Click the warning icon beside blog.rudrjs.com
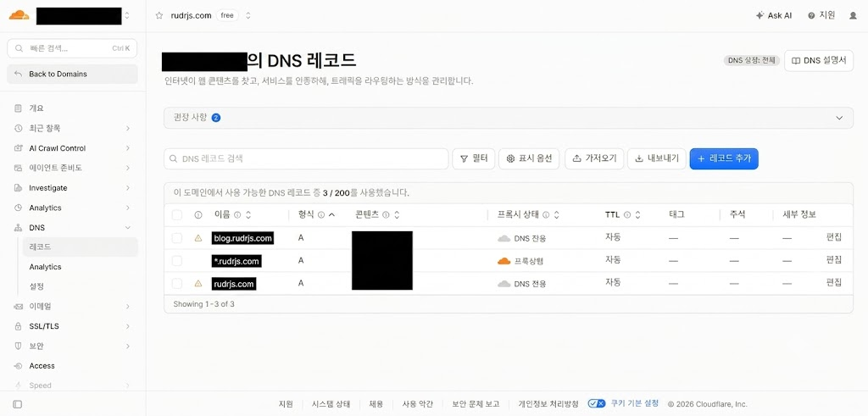 [198, 238]
